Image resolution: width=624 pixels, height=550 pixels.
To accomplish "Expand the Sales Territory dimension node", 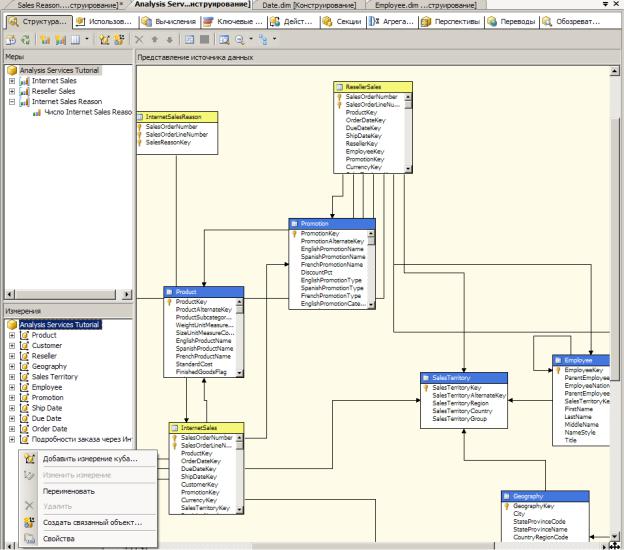I will coord(12,376).
